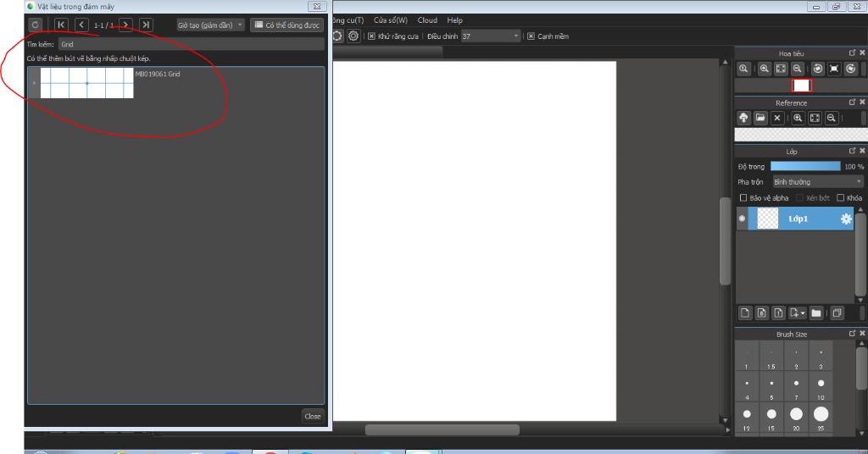Add a new color layer

(x=745, y=313)
